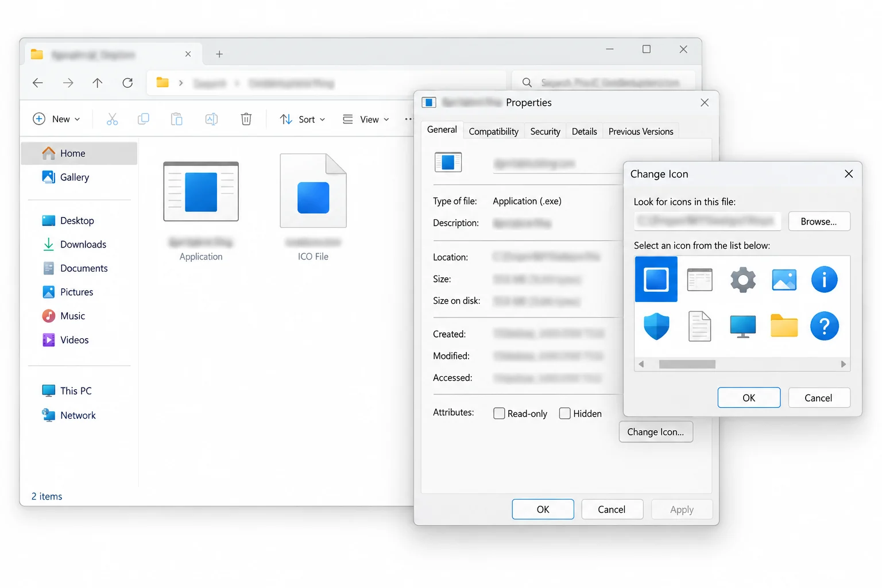The height and width of the screenshot is (588, 882).
Task: Navigate back in File Explorer
Action: click(x=38, y=83)
